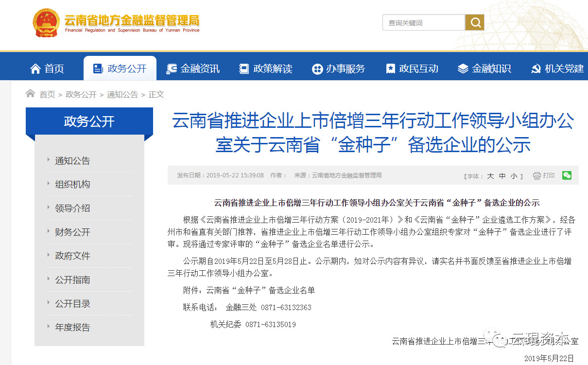Click the Yunnan bureau emblem logo
This screenshot has width=588, height=365.
46,22
